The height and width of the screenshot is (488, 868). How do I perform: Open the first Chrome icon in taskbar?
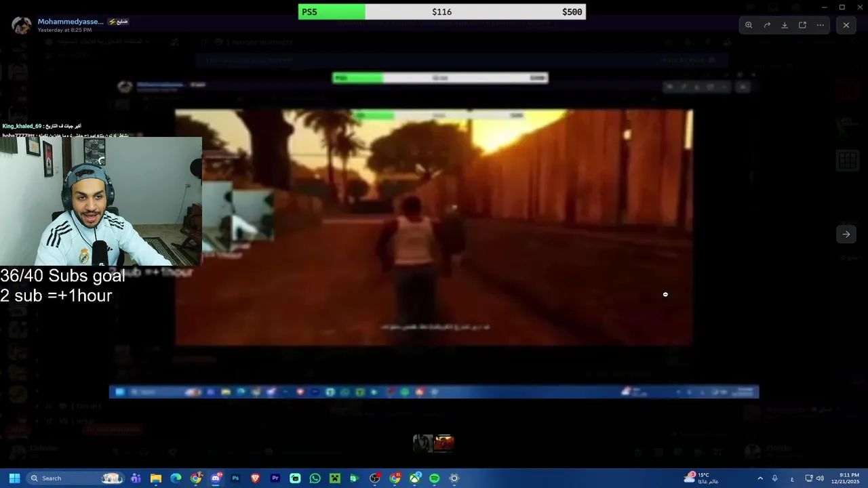click(x=196, y=479)
